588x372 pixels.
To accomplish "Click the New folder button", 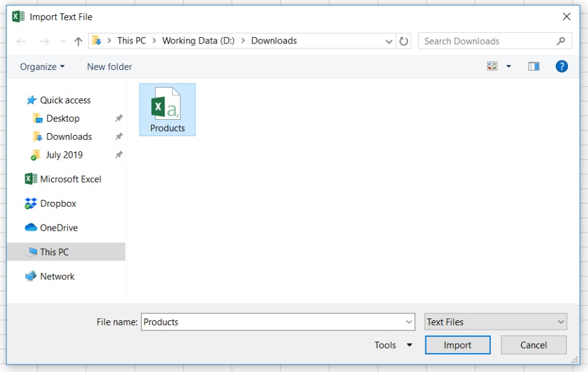I will click(109, 67).
